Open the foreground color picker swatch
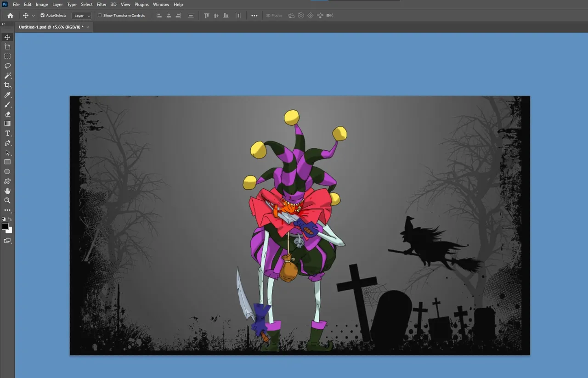 tap(5, 226)
